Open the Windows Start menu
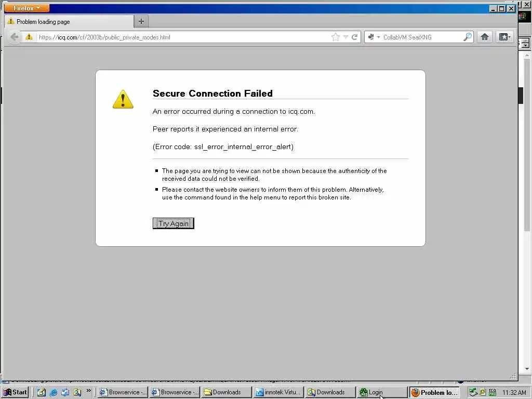Viewport: 532px width, 399px height. [15, 392]
